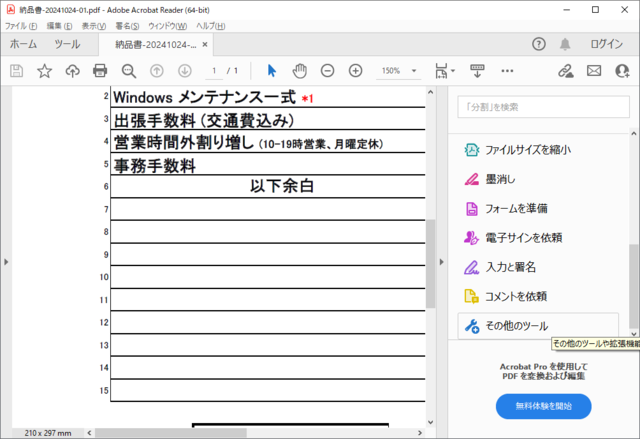Open the ヘルプ menu
Image resolution: width=640 pixels, height=439 pixels.
click(211, 26)
